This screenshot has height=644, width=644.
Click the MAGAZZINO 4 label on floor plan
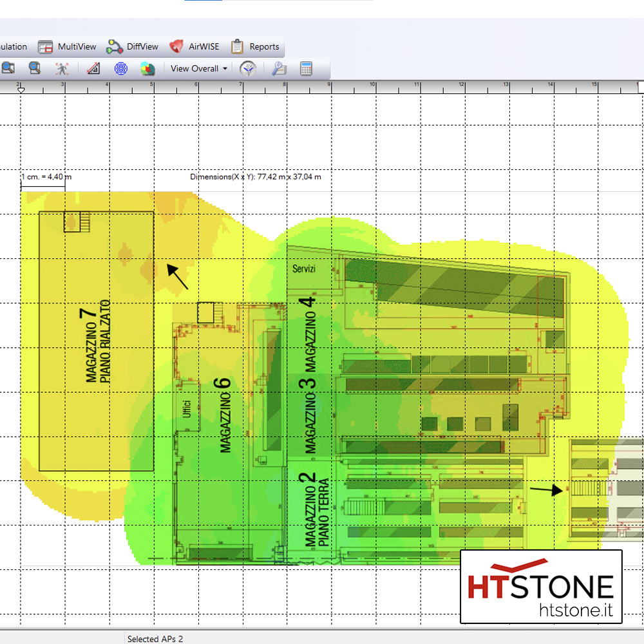pos(308,334)
